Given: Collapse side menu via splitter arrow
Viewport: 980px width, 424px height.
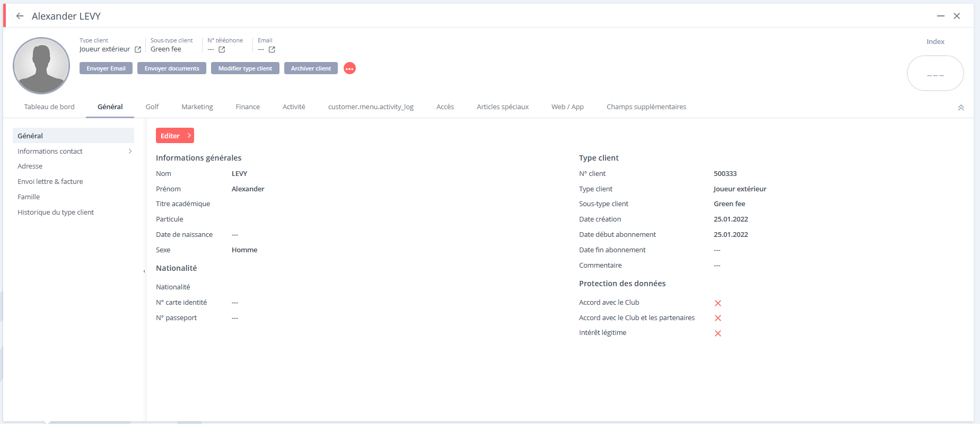Looking at the screenshot, I should [x=144, y=271].
